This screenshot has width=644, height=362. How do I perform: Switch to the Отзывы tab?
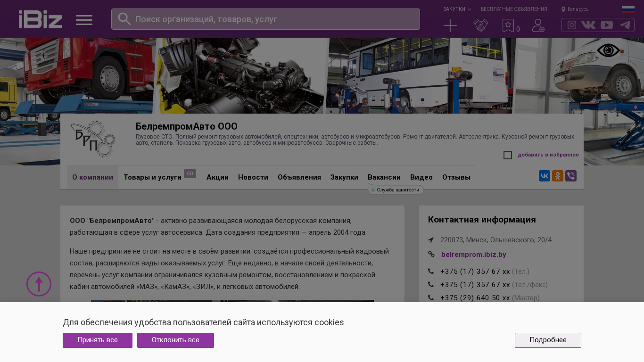point(456,177)
